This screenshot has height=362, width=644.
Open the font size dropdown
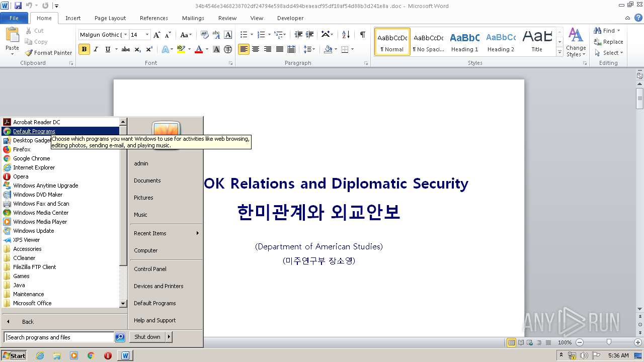coord(147,35)
